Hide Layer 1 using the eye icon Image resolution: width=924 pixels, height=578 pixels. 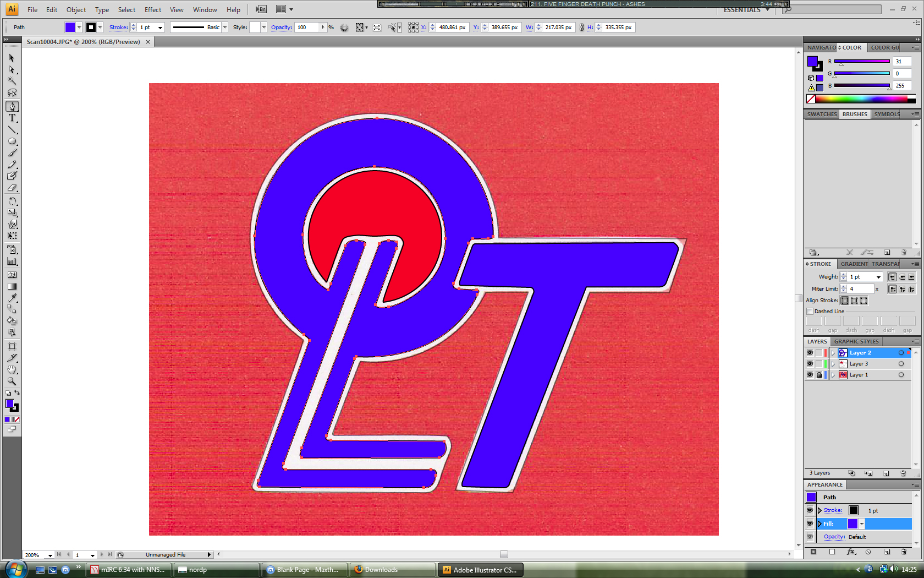point(810,375)
